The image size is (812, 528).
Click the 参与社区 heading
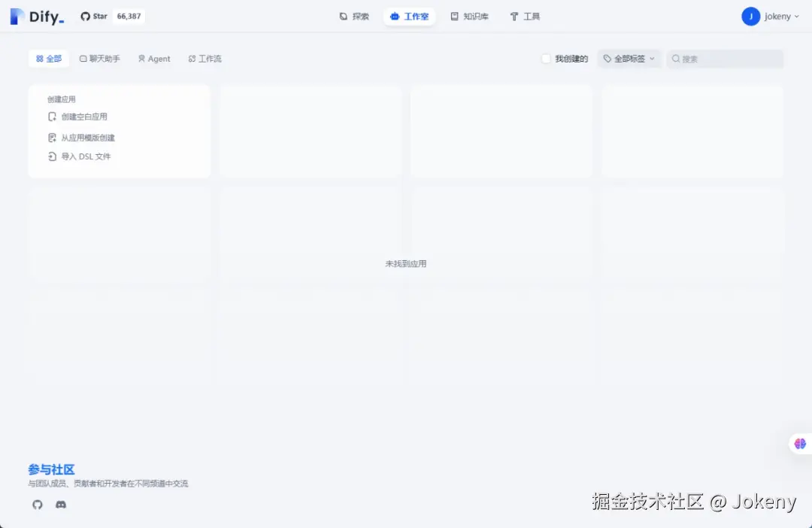coord(51,469)
